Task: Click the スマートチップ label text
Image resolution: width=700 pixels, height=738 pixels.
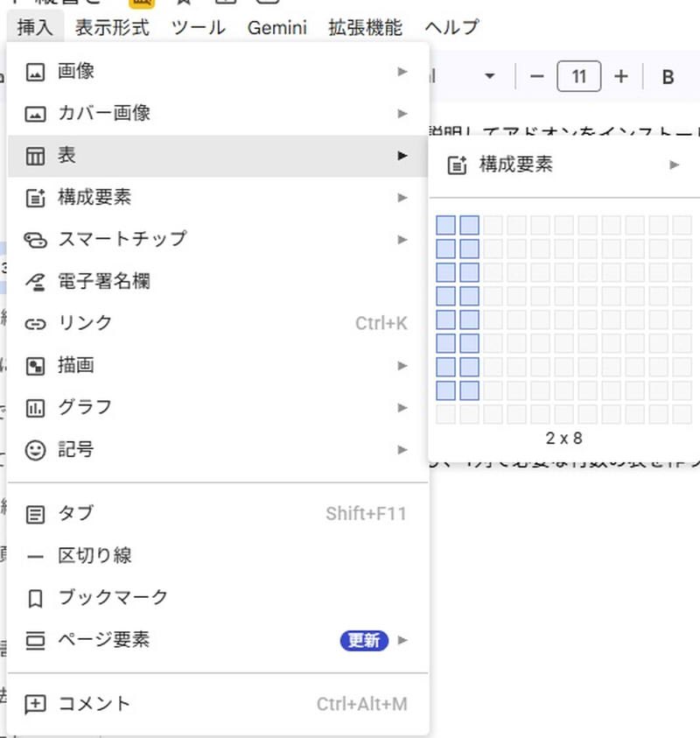Action: [x=122, y=239]
